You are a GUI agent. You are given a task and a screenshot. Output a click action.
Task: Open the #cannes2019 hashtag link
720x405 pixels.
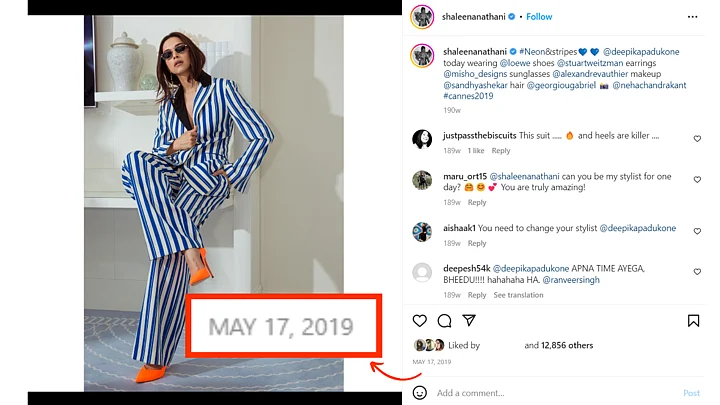pos(470,97)
